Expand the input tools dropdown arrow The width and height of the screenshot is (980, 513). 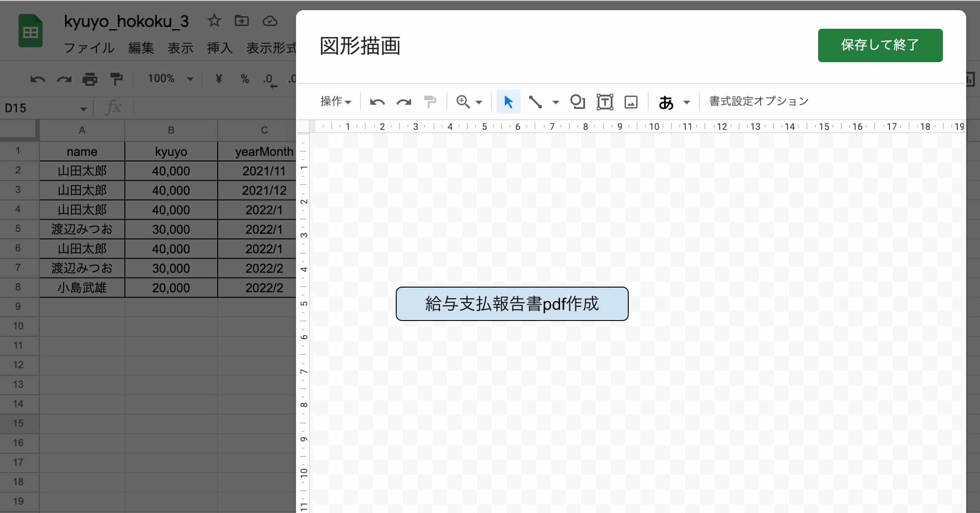[687, 102]
